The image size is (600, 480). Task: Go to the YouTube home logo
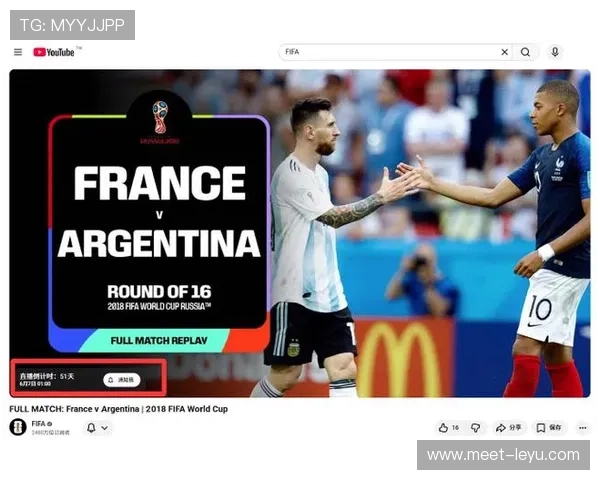[x=54, y=52]
